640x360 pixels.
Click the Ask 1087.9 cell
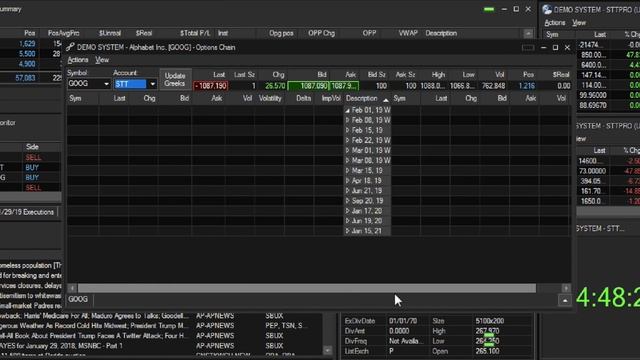344,86
